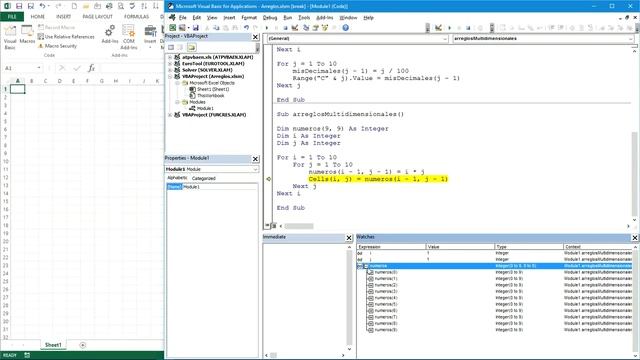Screen dimensions: 640x360
Task: Select Alphabetic tab in Properties panel
Action: (177, 178)
